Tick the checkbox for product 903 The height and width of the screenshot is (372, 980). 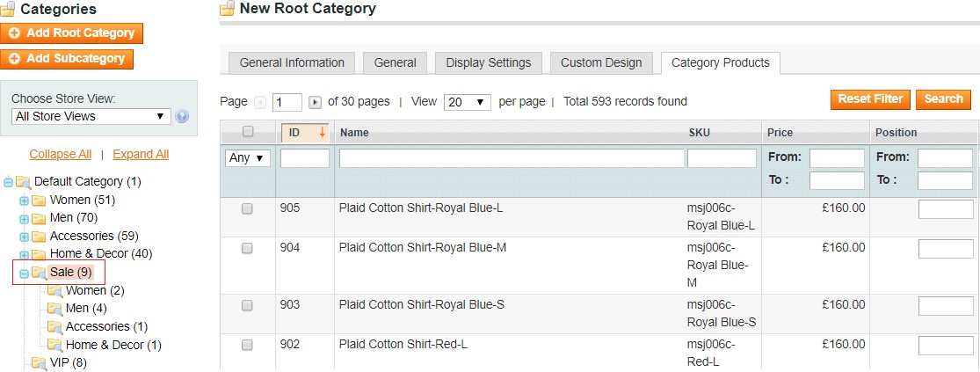click(247, 305)
